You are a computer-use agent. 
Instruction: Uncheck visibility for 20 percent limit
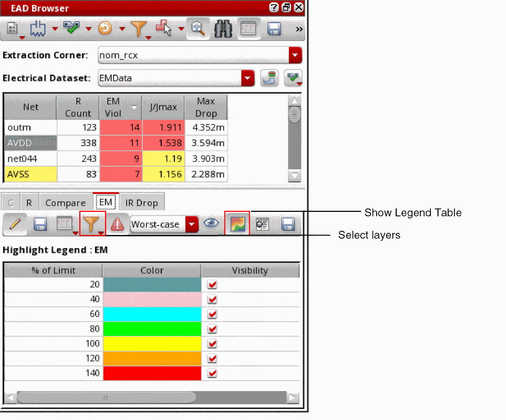pos(212,284)
